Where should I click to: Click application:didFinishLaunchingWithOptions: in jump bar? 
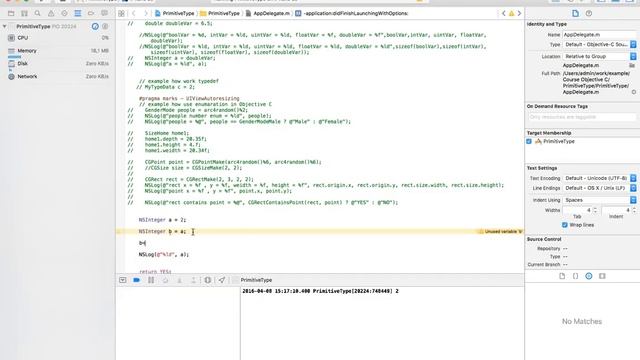click(351, 13)
